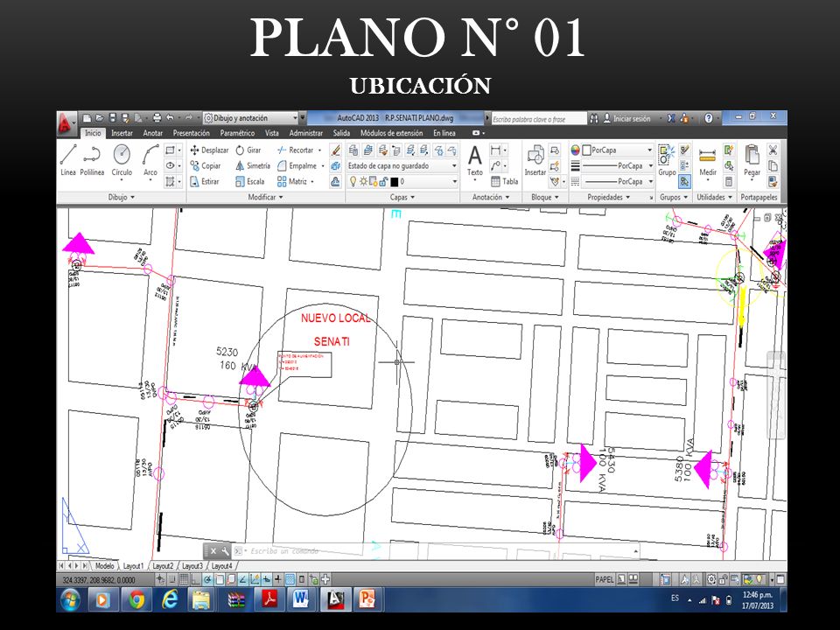Open the PorCapa lineweight dropdown
Viewport: 840px width, 630px height.
pyautogui.click(x=617, y=166)
